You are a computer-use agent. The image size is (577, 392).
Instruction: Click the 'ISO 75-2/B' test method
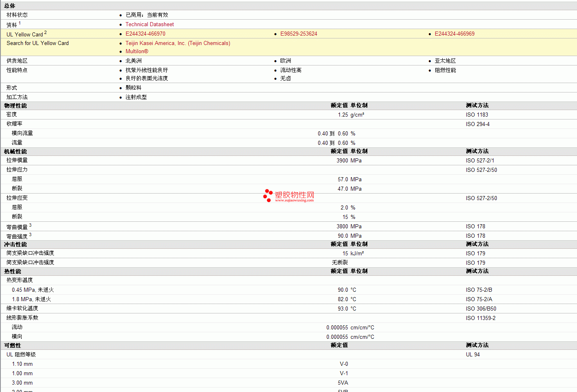pyautogui.click(x=479, y=290)
